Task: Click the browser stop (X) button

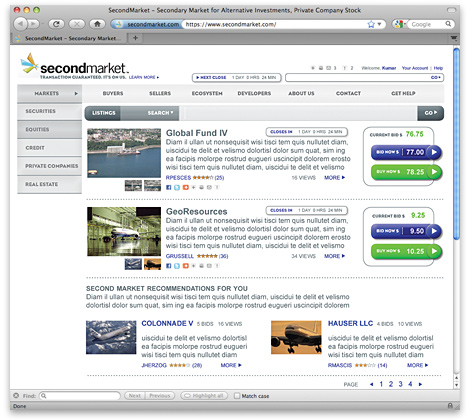Action: [x=77, y=24]
